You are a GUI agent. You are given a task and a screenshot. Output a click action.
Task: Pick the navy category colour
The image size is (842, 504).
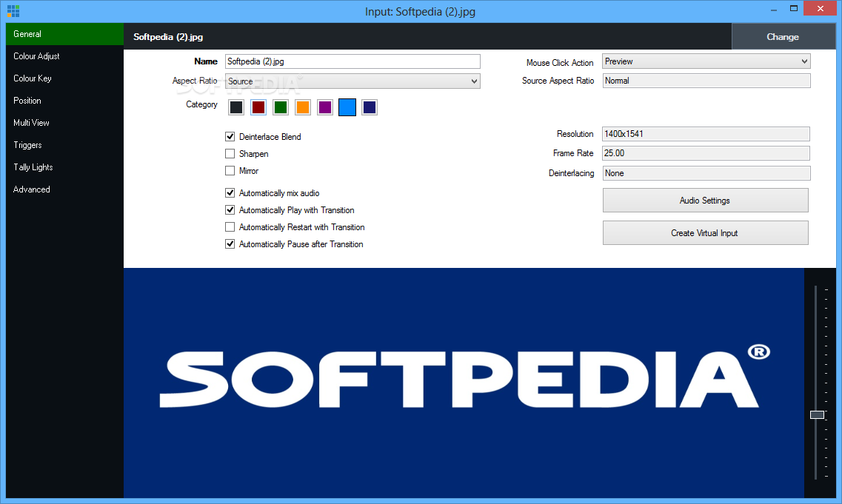click(370, 107)
